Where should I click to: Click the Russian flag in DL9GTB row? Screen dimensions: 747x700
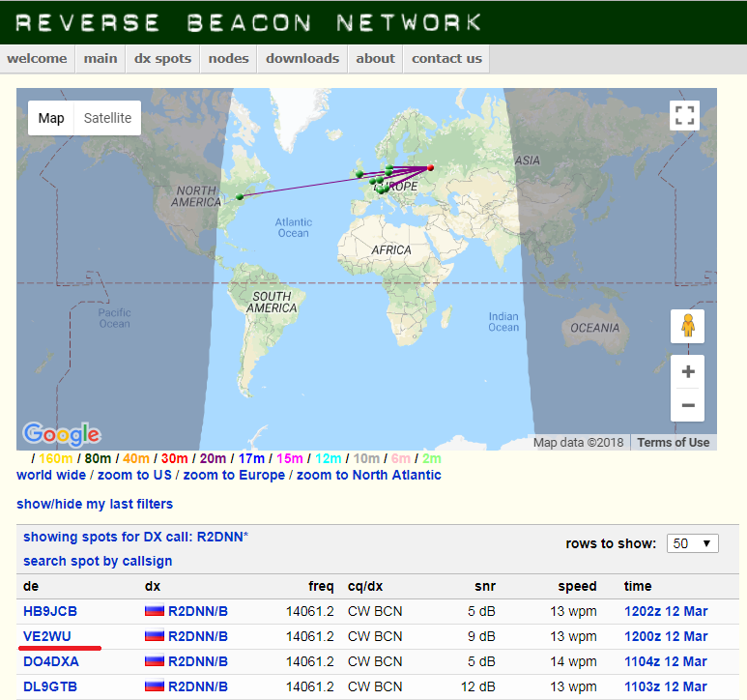155,686
